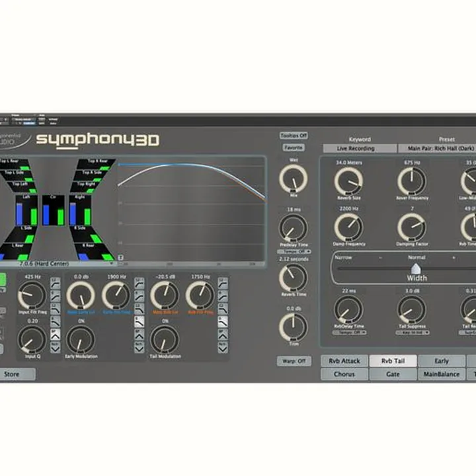Click the Damp Frequency knob
Image resolution: width=476 pixels, height=476 pixels.
click(x=348, y=227)
